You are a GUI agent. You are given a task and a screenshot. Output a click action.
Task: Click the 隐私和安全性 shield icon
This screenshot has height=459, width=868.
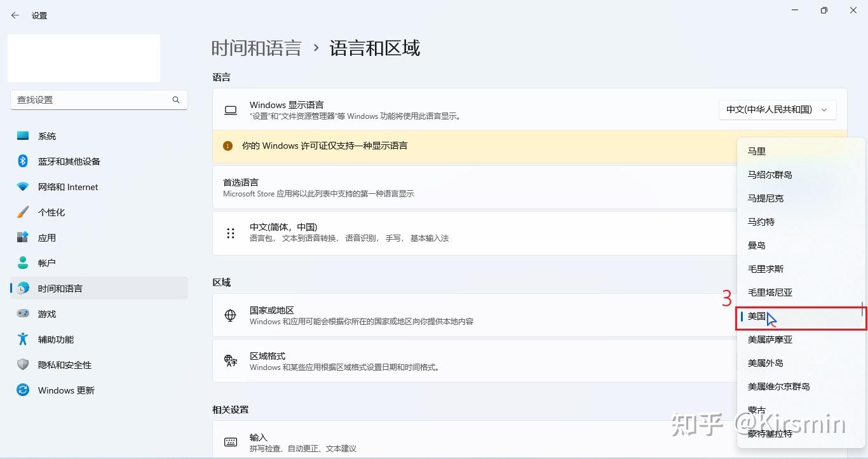23,364
